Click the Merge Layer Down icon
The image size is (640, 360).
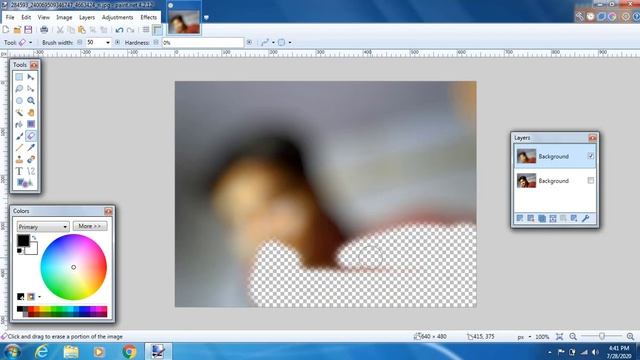[553, 219]
